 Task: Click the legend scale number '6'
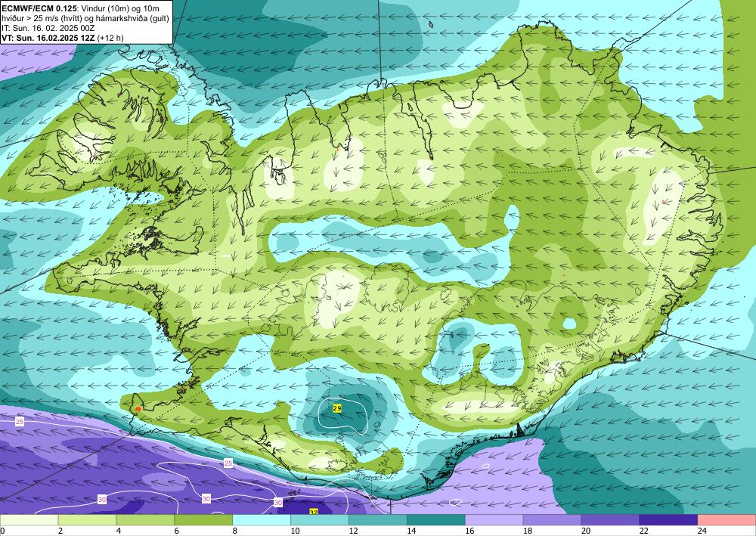point(177,531)
